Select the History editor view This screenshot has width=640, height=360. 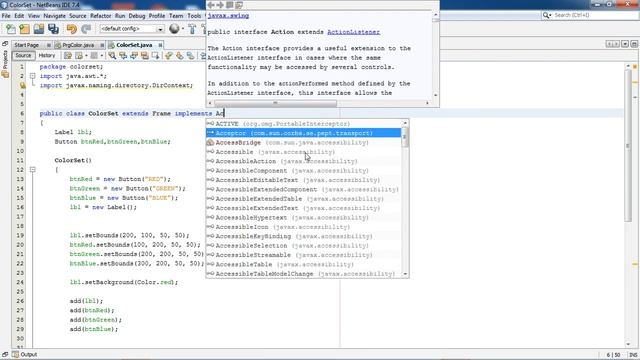(47, 56)
